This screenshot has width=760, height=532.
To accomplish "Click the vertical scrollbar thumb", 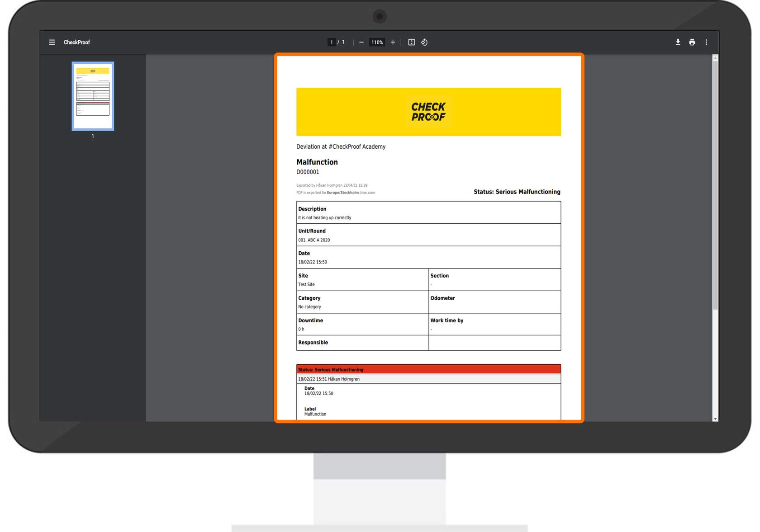I will click(x=715, y=181).
